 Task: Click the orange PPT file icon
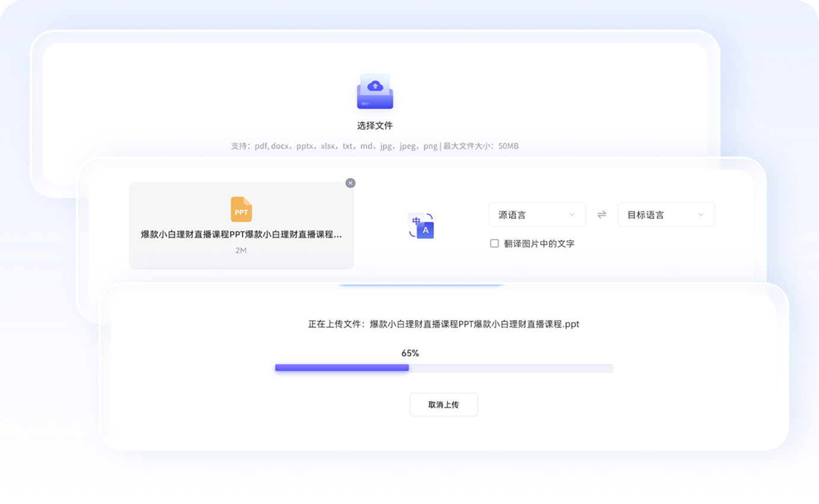[241, 210]
